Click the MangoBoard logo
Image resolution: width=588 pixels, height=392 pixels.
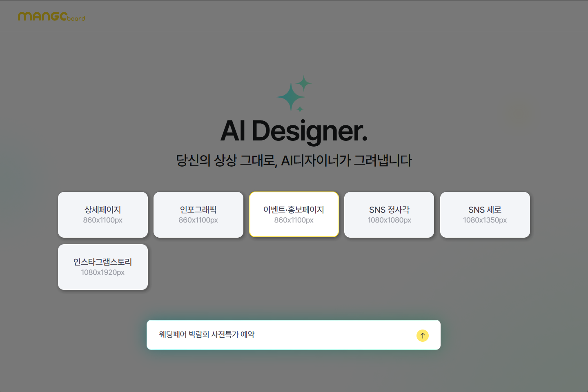51,16
